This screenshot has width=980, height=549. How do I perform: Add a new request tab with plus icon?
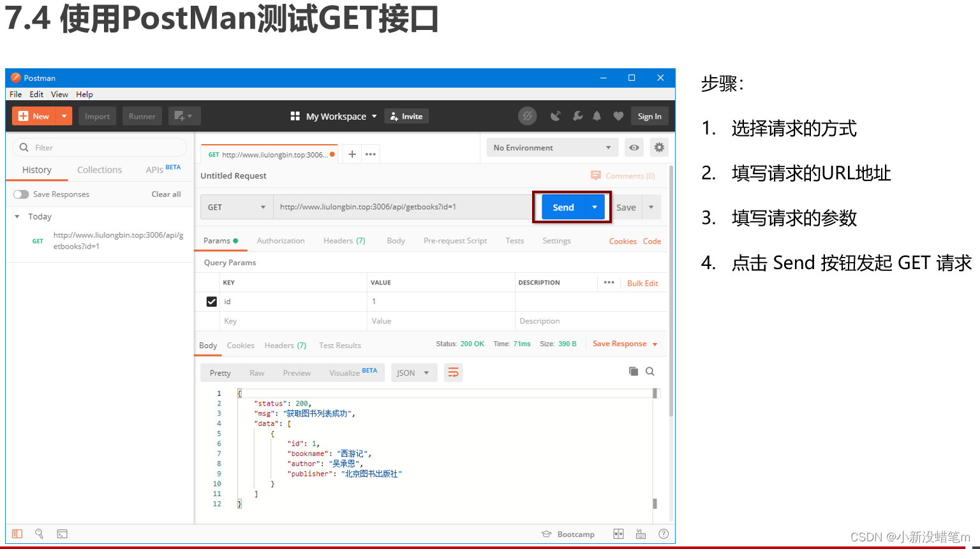point(352,154)
